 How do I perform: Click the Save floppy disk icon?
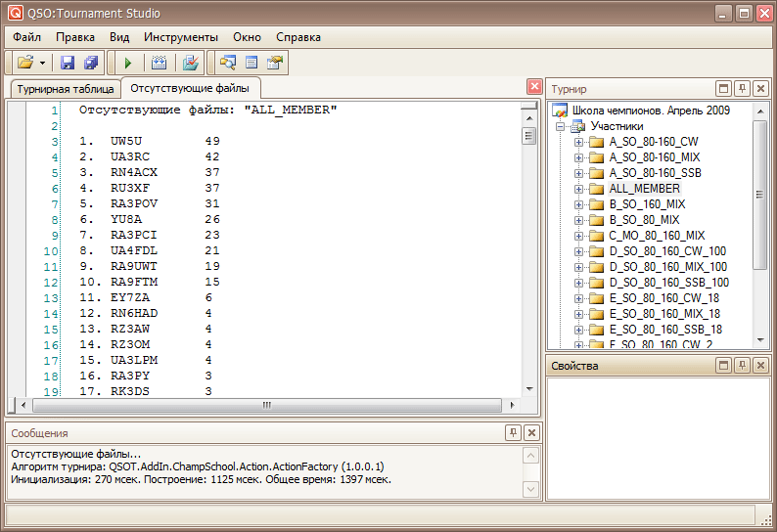tap(68, 63)
